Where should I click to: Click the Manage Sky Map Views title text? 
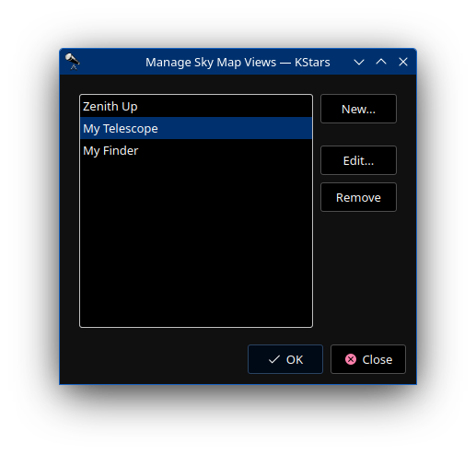[238, 62]
